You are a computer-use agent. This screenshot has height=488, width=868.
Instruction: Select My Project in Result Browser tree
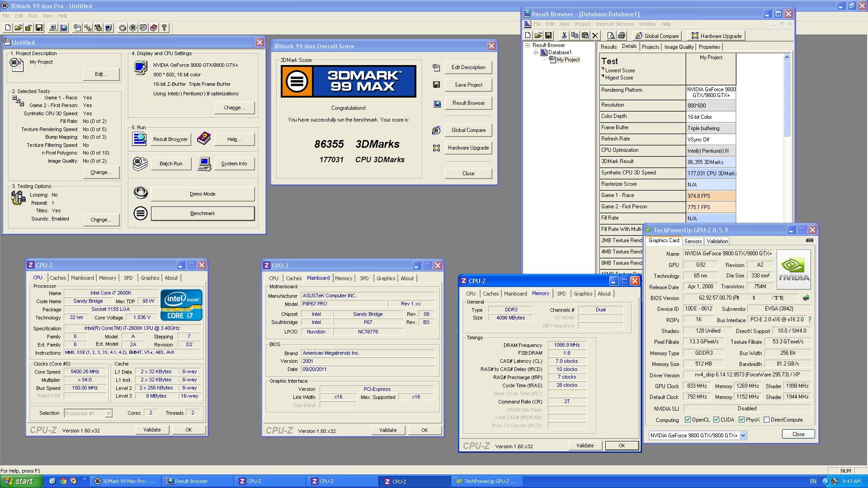[x=568, y=60]
